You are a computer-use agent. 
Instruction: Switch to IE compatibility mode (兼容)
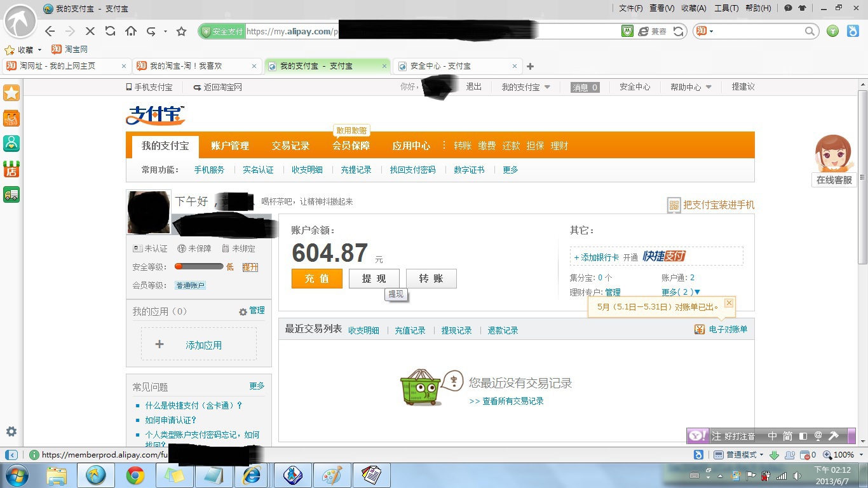[x=653, y=31]
